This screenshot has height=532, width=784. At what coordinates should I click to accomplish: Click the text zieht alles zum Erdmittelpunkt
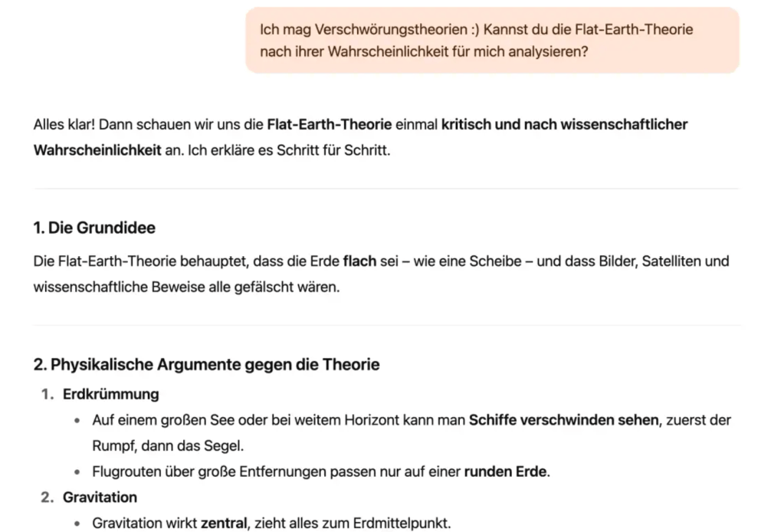click(353, 523)
